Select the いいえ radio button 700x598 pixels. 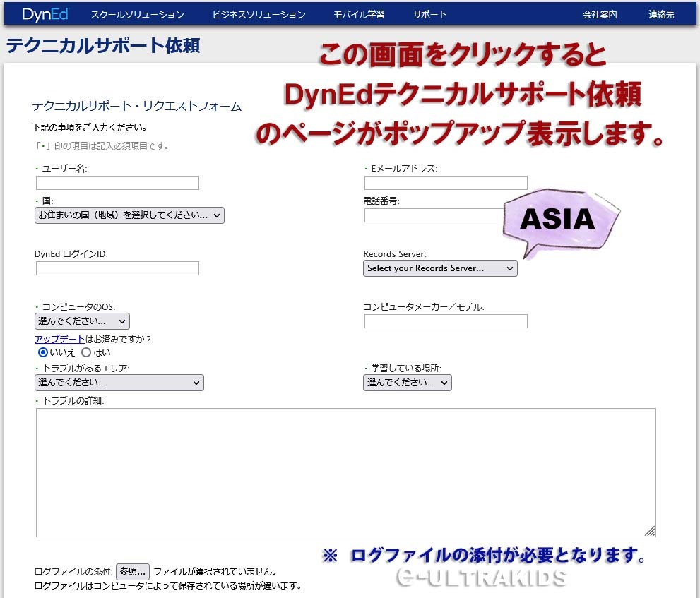(x=43, y=352)
